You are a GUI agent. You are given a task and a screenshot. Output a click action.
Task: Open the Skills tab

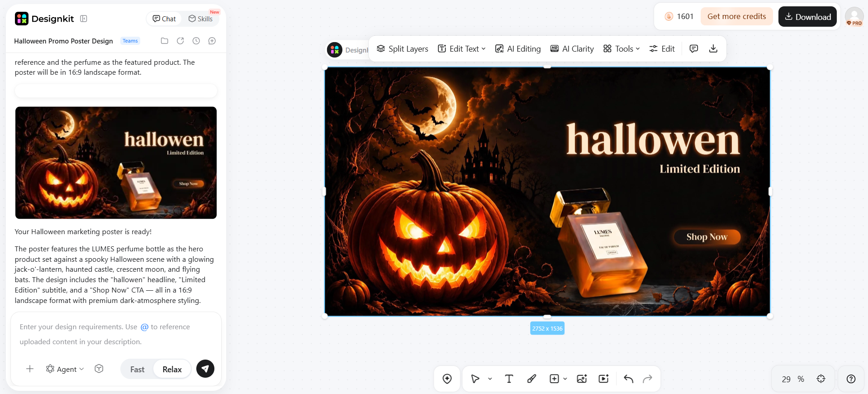pyautogui.click(x=200, y=19)
